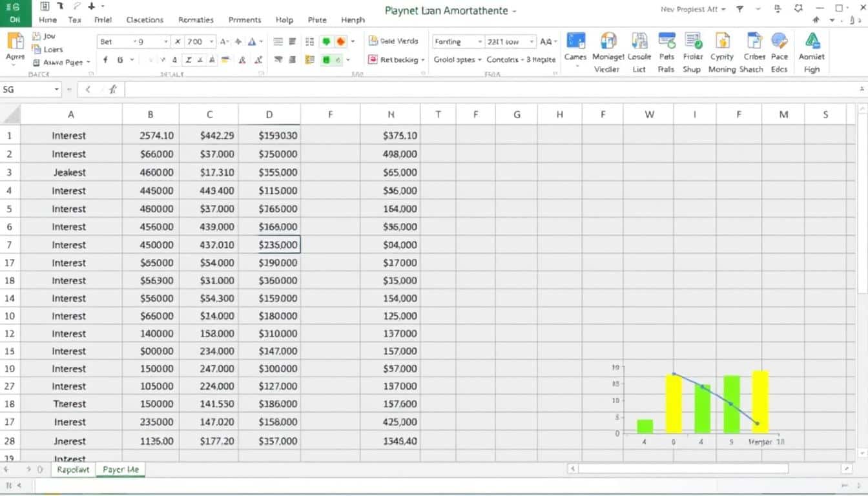Open the green Di file tab

15,20
